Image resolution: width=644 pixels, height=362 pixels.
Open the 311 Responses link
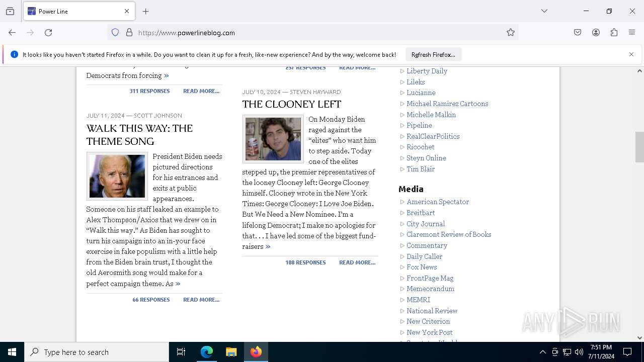149,91
